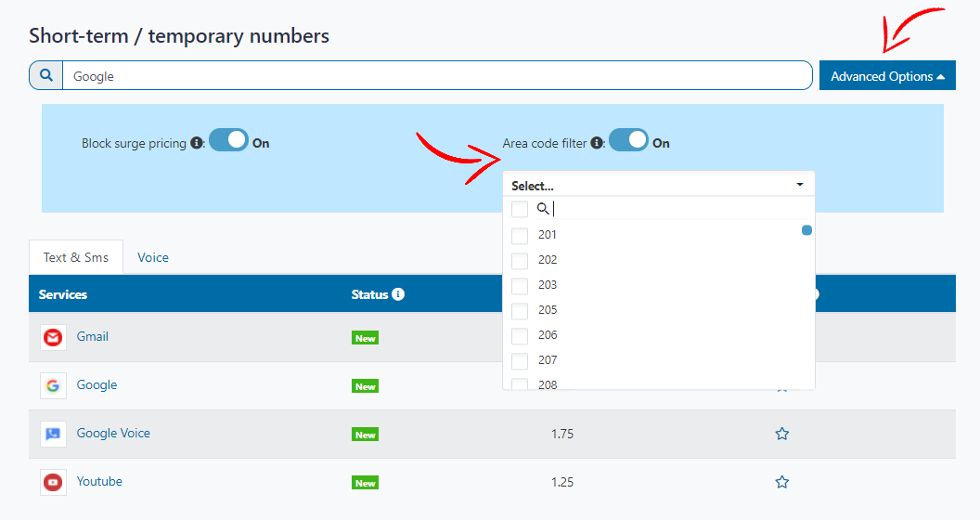Click info icon next to Status header
This screenshot has height=520, width=980.
398,294
